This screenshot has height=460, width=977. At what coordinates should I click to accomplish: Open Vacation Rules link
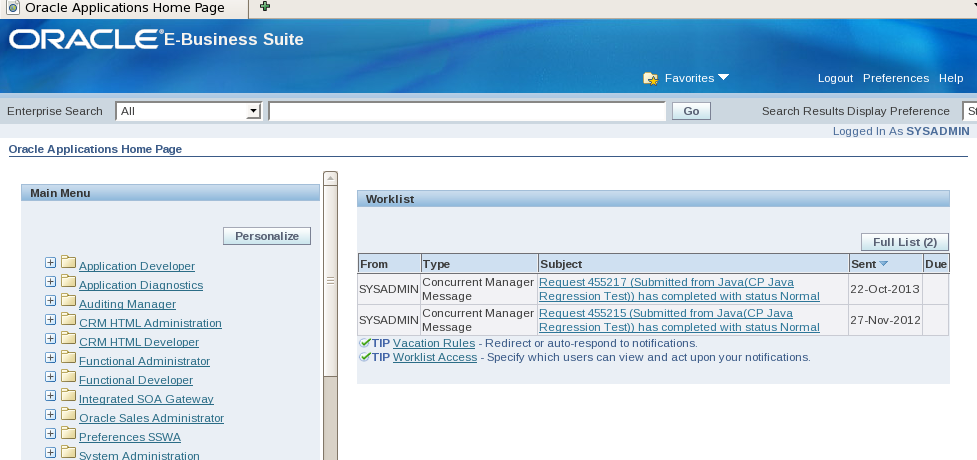434,343
